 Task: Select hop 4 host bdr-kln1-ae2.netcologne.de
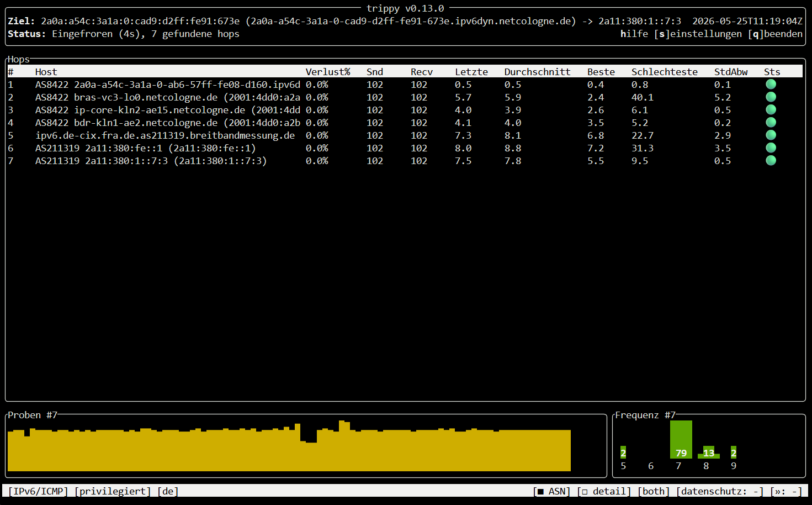tap(168, 123)
